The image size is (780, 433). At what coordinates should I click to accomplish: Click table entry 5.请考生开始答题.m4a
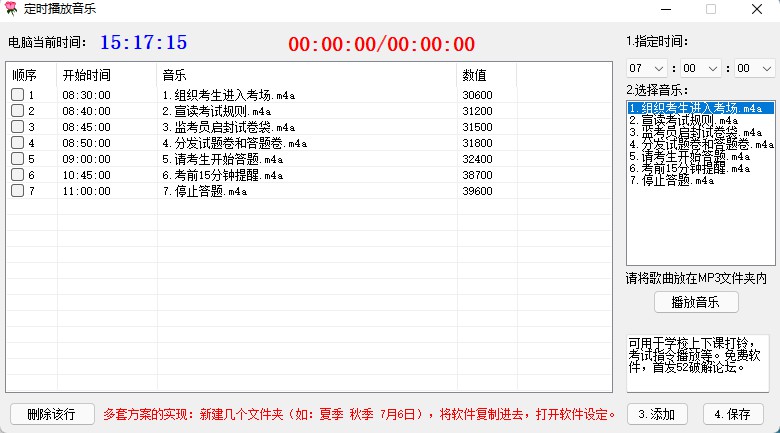click(222, 159)
